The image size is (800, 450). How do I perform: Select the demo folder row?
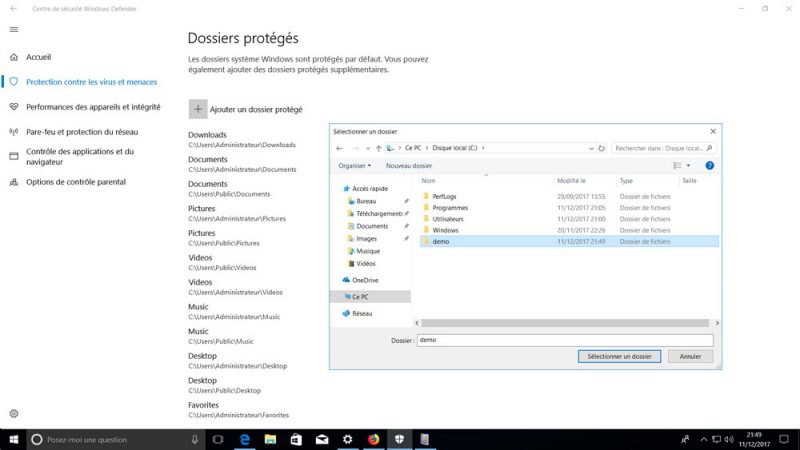pyautogui.click(x=569, y=241)
